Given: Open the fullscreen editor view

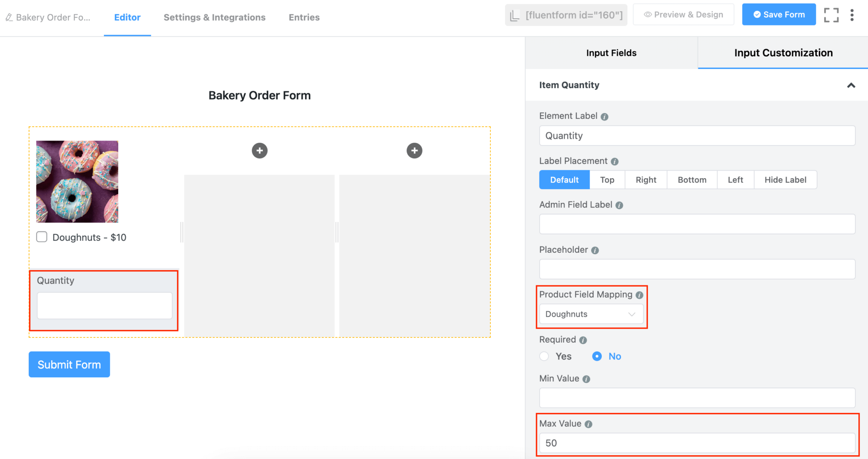Looking at the screenshot, I should (831, 14).
